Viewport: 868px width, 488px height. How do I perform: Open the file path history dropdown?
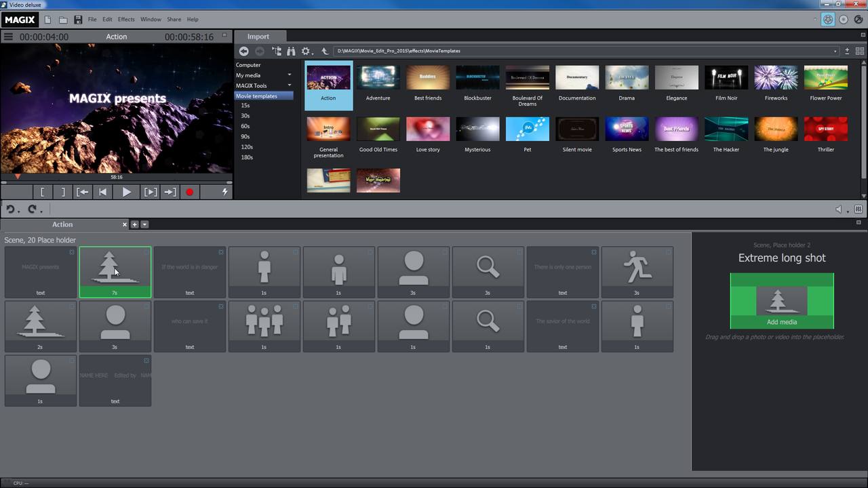click(x=835, y=51)
